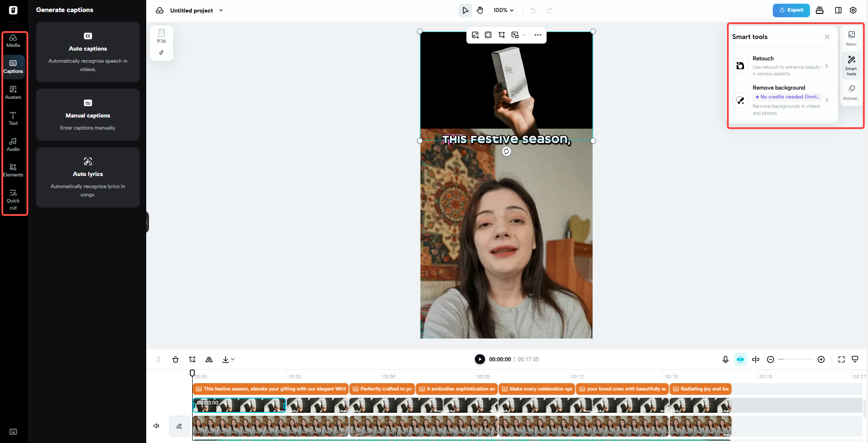
Task: Open the 100% zoom level dropdown
Action: [504, 10]
